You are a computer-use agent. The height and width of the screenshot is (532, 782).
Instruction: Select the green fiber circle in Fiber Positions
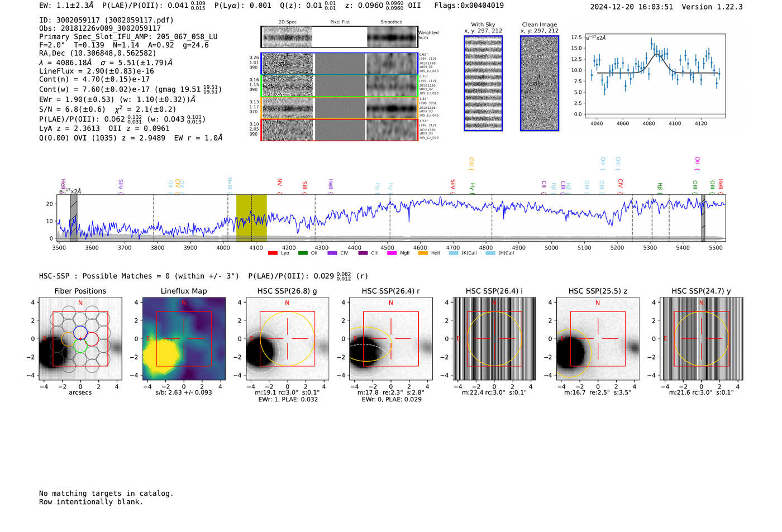[80, 346]
